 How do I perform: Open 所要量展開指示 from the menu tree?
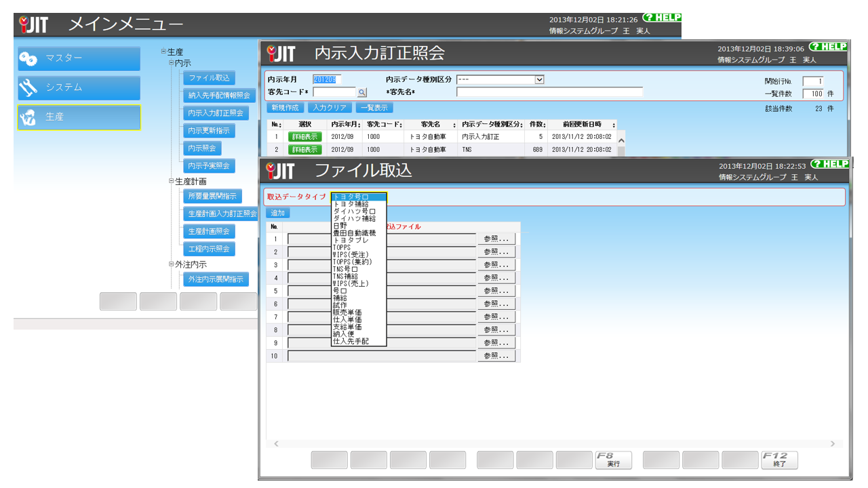212,197
